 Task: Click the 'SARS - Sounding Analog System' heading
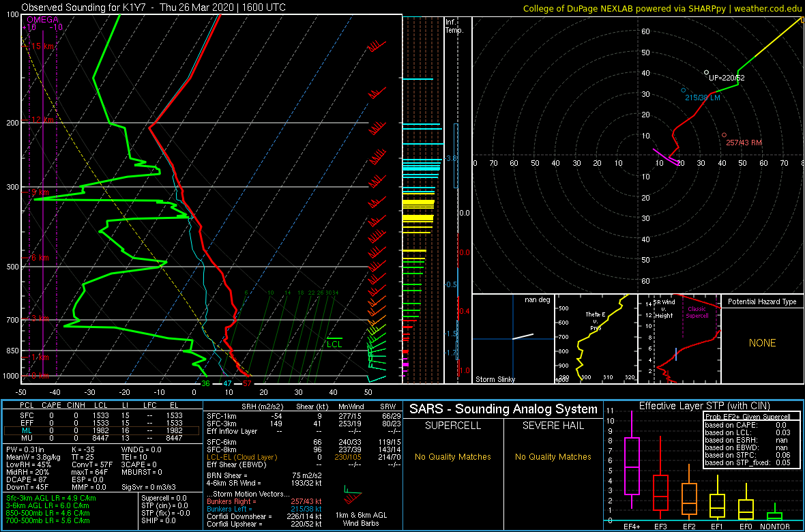point(503,409)
